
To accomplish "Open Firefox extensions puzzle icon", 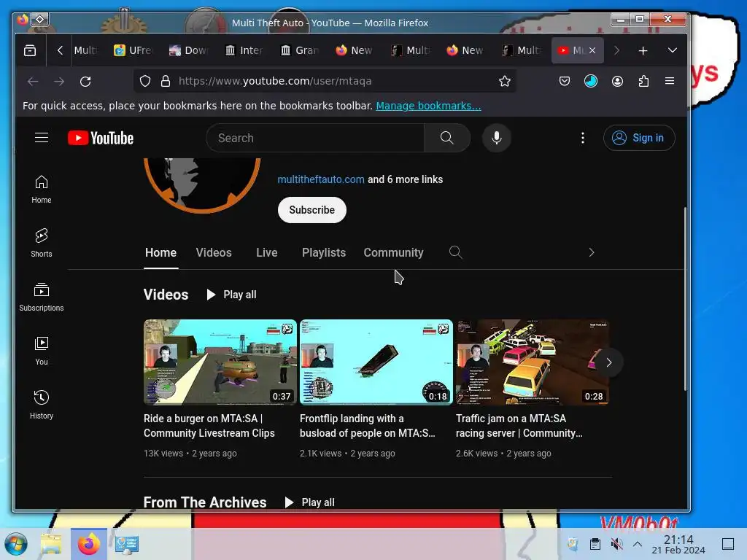I will click(x=643, y=82).
